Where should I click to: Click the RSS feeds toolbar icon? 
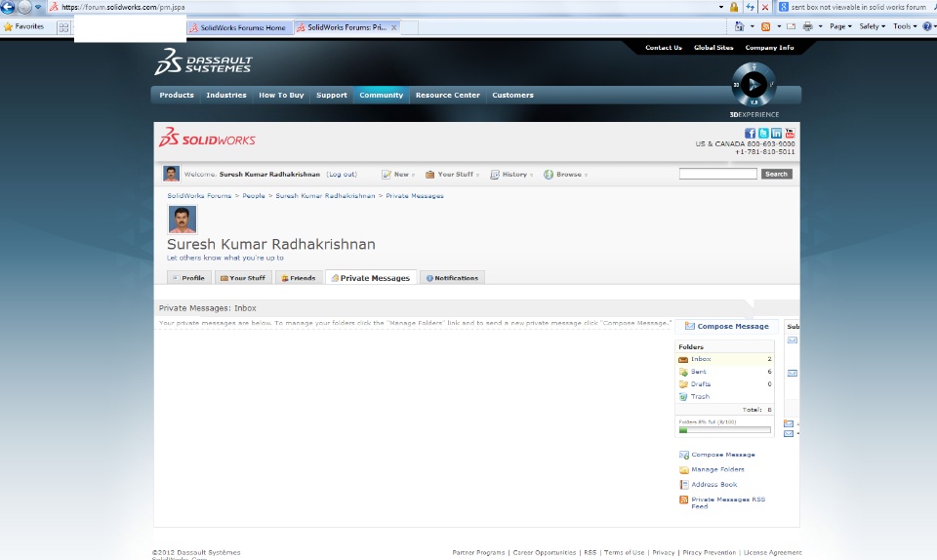click(x=765, y=26)
